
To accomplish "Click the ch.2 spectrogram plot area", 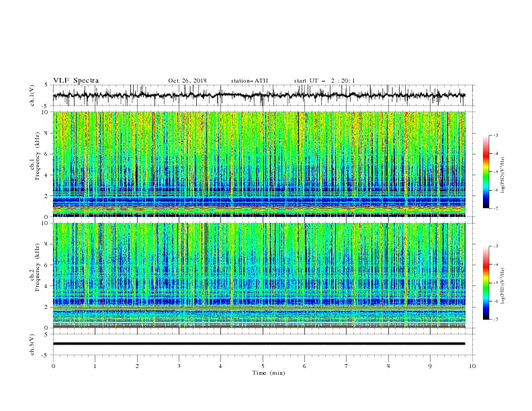I will click(259, 275).
